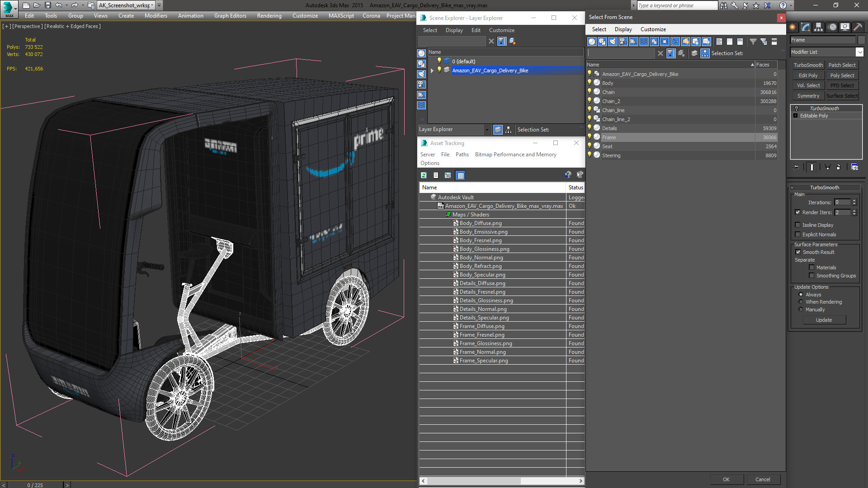This screenshot has width=868, height=488.
Task: Open Display menu in Select From Scene
Action: click(623, 29)
